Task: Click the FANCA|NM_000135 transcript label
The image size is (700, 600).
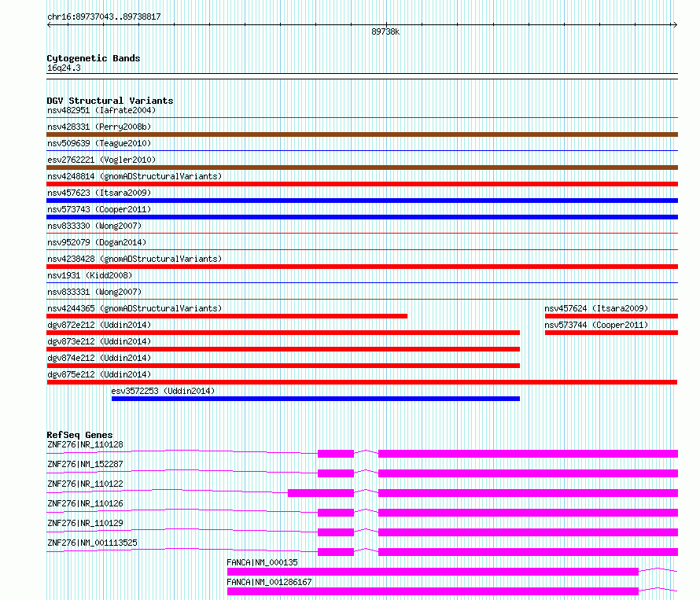Action: [x=262, y=562]
